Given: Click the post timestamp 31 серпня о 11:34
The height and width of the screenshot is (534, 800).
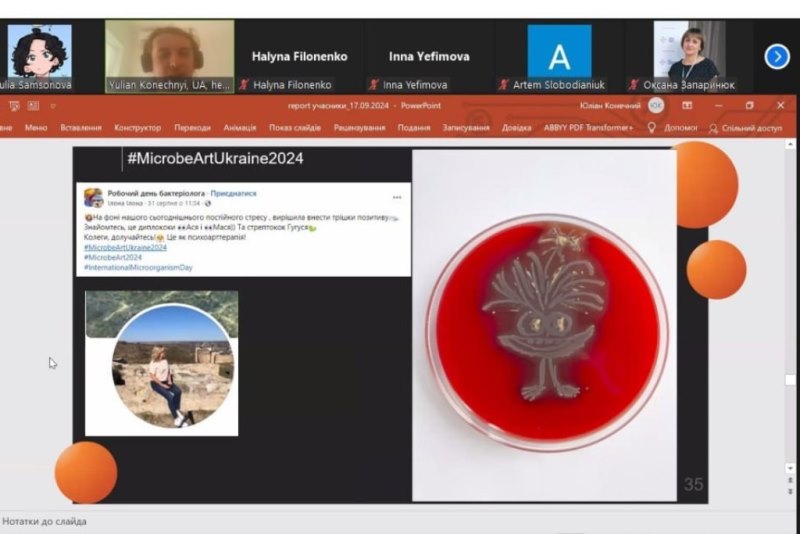Looking at the screenshot, I should 173,203.
